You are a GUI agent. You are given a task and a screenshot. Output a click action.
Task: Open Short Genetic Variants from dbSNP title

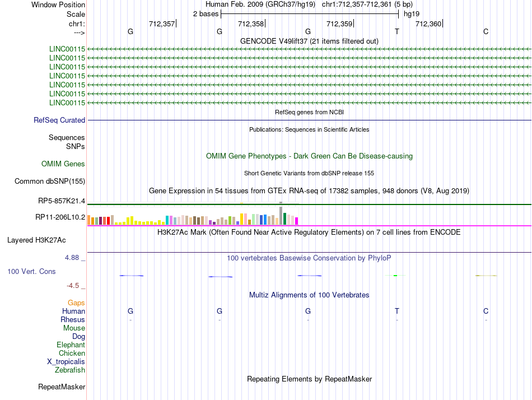[x=309, y=173]
